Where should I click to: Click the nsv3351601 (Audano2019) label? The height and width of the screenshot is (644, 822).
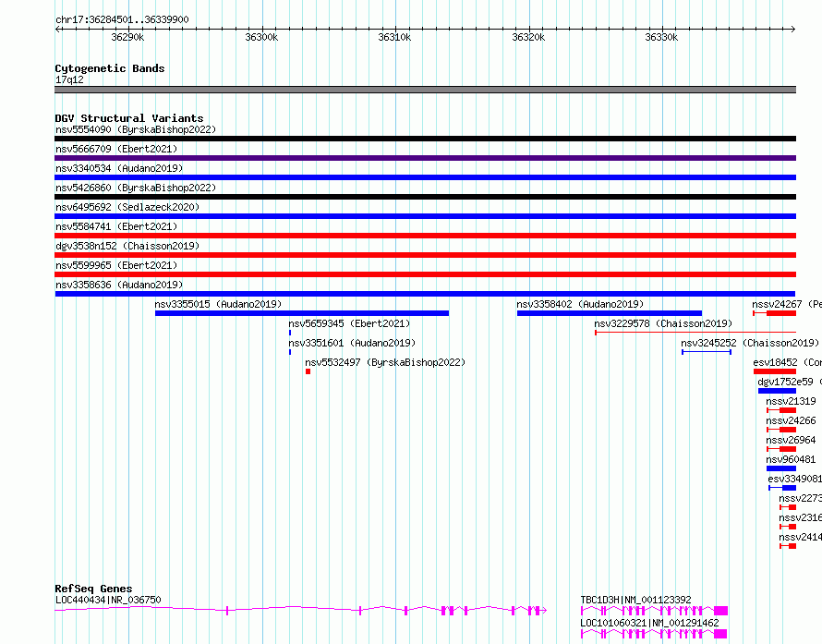352,343
